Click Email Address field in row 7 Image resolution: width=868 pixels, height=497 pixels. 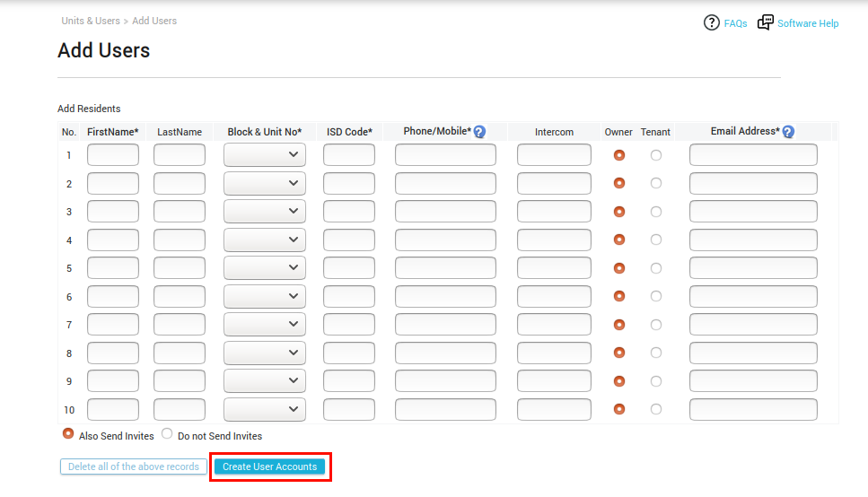753,325
